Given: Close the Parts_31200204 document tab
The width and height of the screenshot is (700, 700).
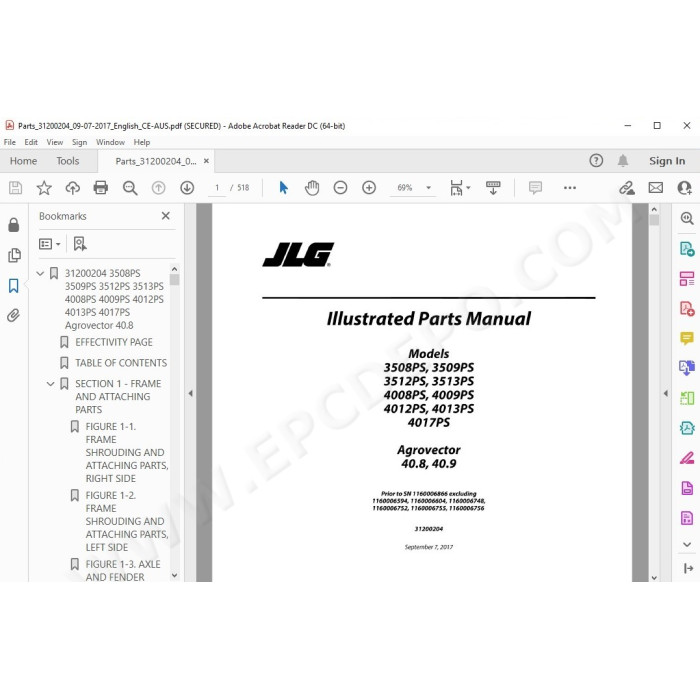Looking at the screenshot, I should tap(206, 161).
